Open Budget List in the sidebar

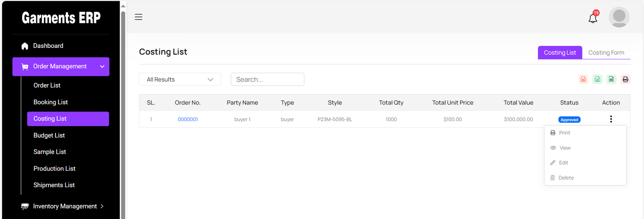[x=49, y=135]
